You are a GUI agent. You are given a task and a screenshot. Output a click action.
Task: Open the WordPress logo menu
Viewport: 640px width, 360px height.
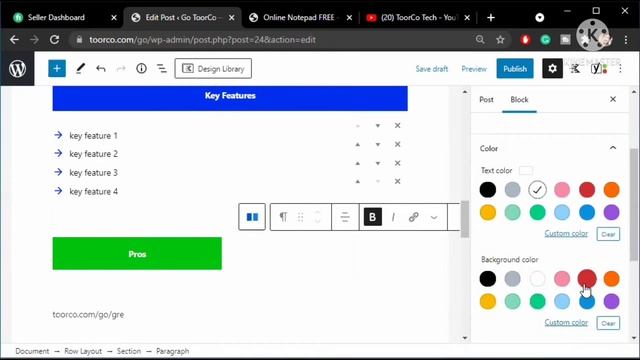[x=17, y=69]
